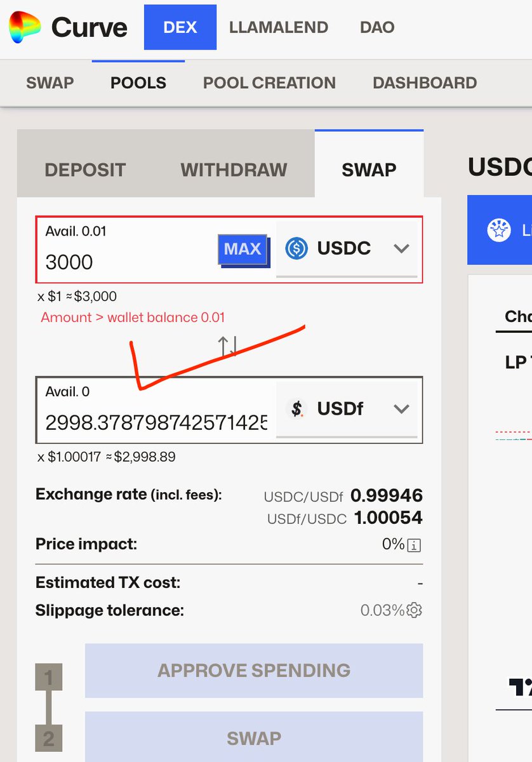Click the price impact info icon
This screenshot has width=532, height=762.
coord(414,545)
